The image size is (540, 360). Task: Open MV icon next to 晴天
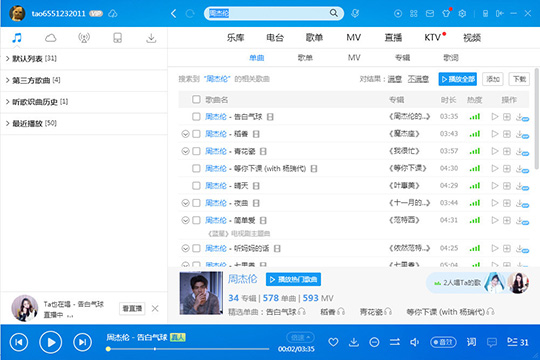pyautogui.click(x=256, y=186)
